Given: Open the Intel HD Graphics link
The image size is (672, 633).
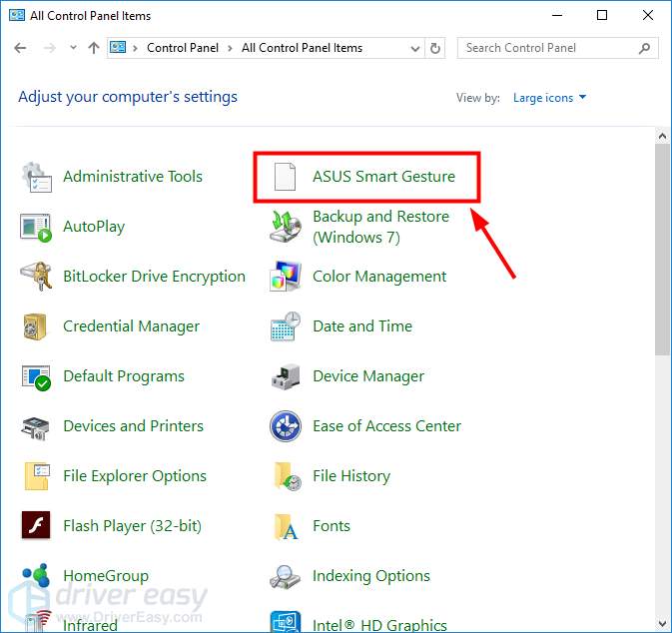Looking at the screenshot, I should click(x=379, y=625).
